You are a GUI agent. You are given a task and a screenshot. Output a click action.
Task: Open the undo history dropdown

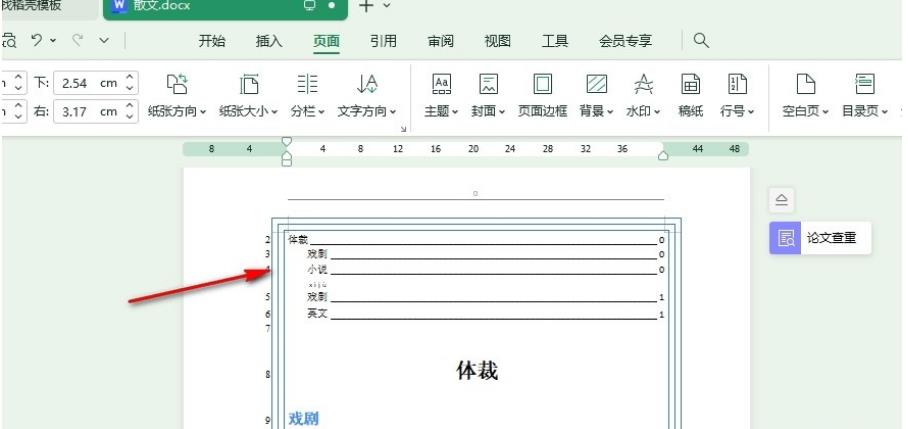coord(53,41)
